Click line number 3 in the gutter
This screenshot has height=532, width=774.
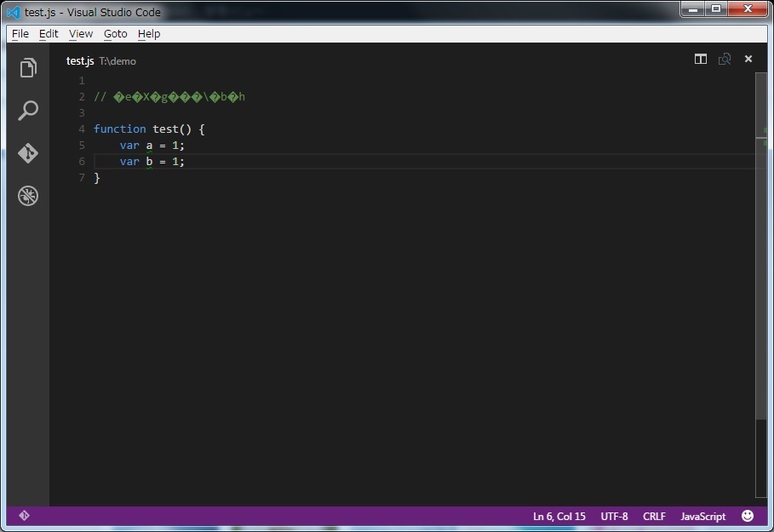82,113
